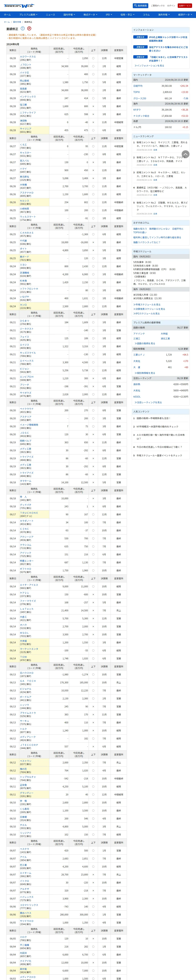The height and width of the screenshot is (980, 196).
Task: Open the ナスダック総合 index link
Action: point(141,116)
